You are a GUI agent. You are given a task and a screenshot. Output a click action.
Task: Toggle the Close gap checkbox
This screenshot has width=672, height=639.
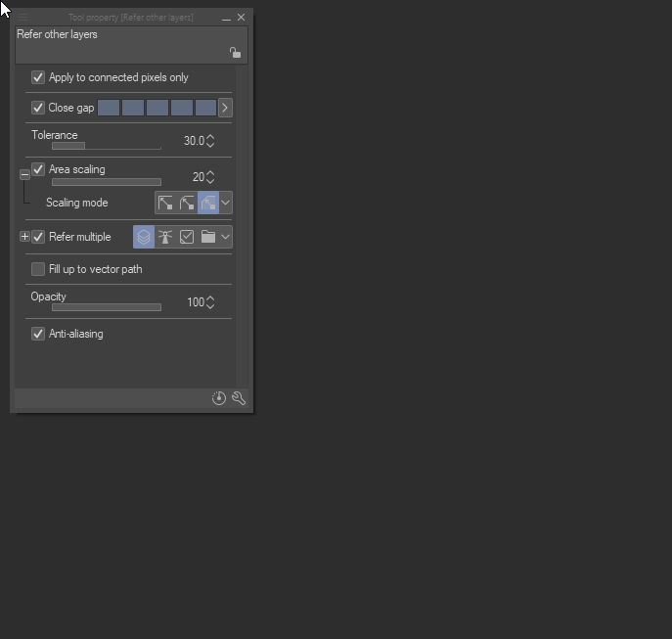[38, 108]
